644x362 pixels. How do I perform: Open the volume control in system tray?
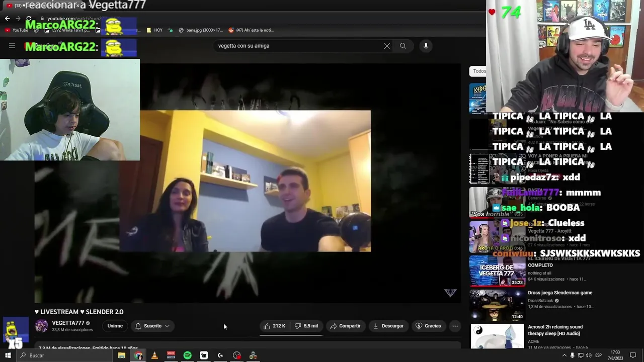point(589,355)
